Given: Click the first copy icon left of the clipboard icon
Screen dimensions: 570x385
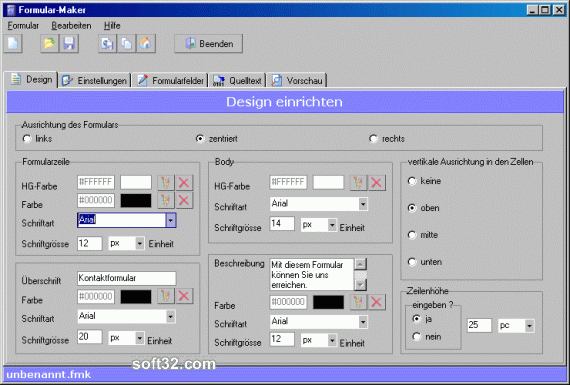Looking at the screenshot, I should tap(107, 44).
